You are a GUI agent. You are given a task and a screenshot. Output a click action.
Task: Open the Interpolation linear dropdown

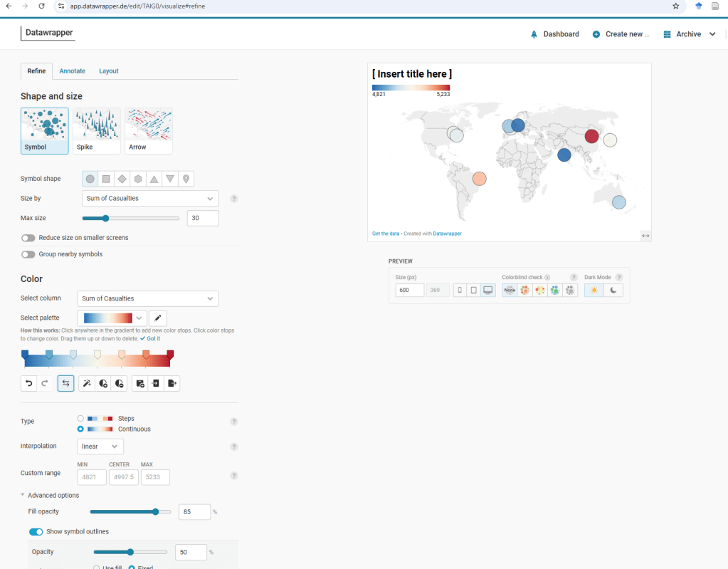[100, 447]
